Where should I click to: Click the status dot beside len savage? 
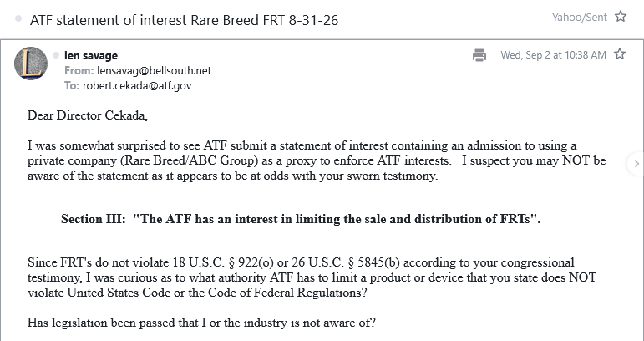point(56,55)
